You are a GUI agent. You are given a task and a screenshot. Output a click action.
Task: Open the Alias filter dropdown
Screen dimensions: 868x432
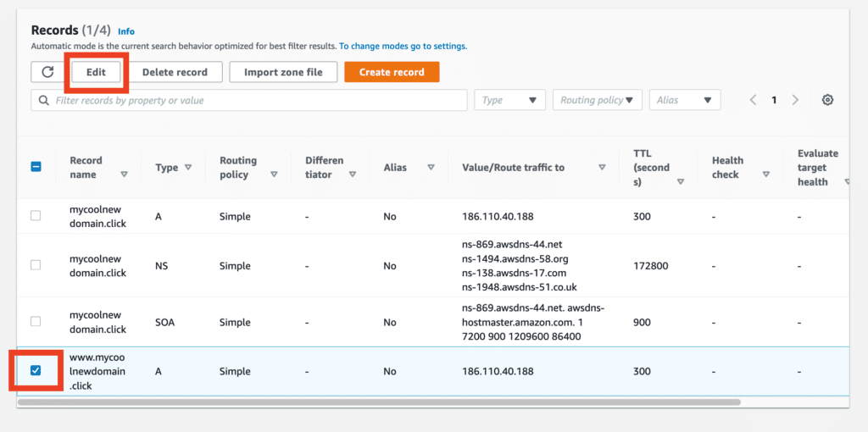pyautogui.click(x=684, y=100)
